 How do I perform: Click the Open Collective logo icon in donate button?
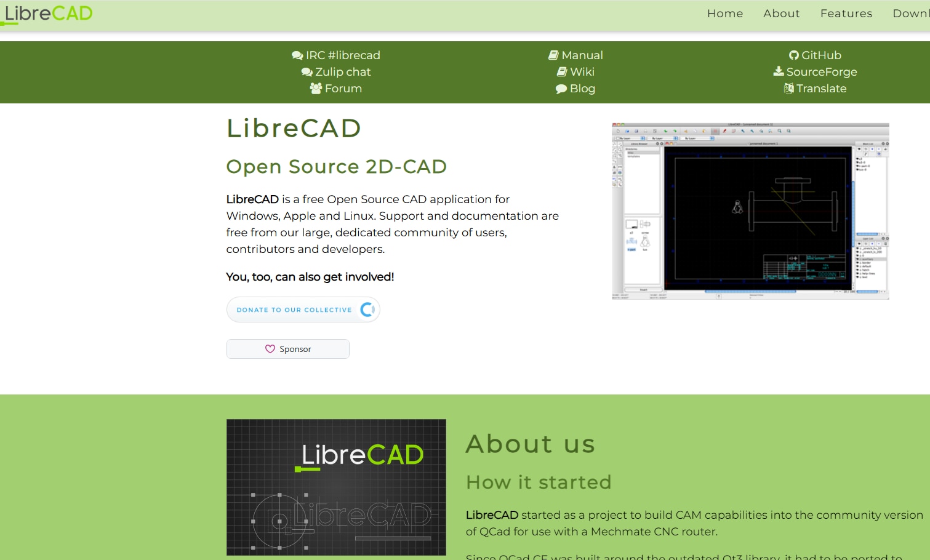pos(367,310)
